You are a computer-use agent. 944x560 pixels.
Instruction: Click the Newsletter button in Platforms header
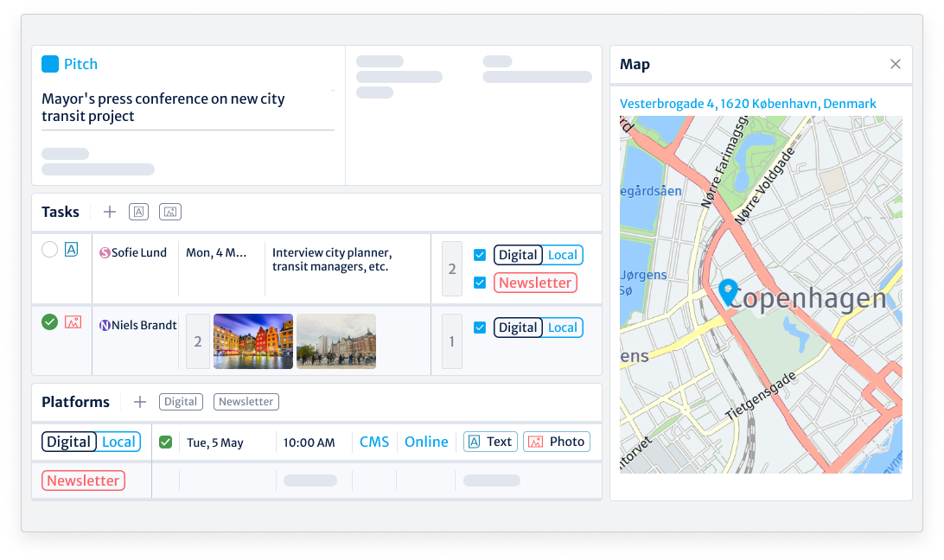tap(246, 402)
